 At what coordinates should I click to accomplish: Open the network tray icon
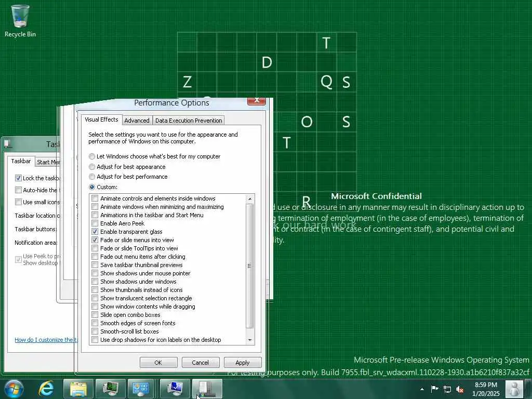tap(447, 389)
